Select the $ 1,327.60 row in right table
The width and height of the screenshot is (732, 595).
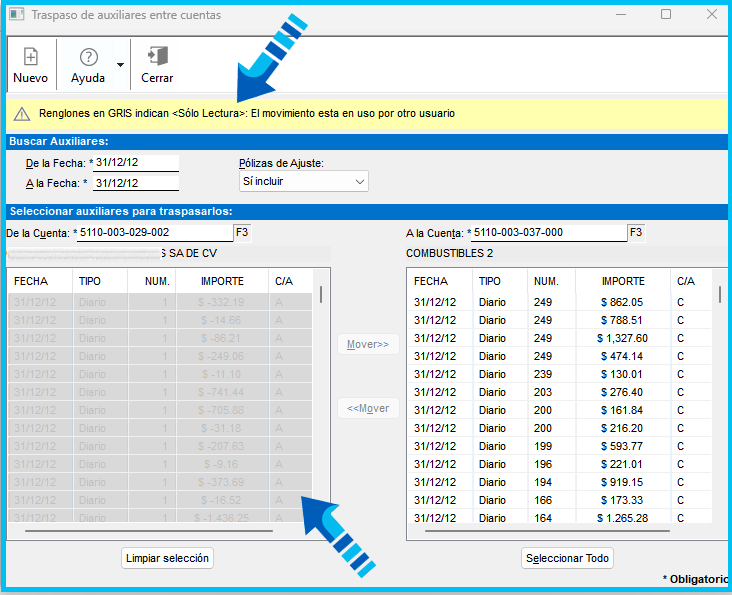(x=560, y=338)
